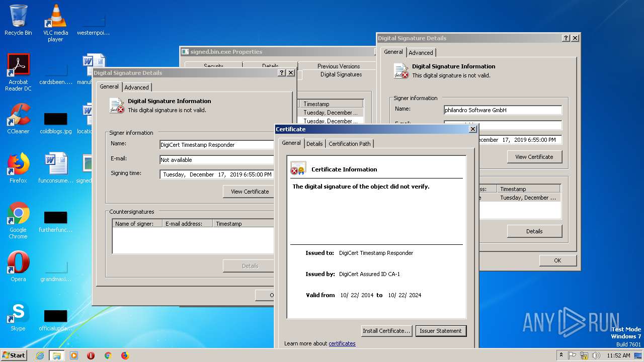The height and width of the screenshot is (362, 644).
Task: Open Google Chrome desktop shortcut
Action: click(18, 220)
